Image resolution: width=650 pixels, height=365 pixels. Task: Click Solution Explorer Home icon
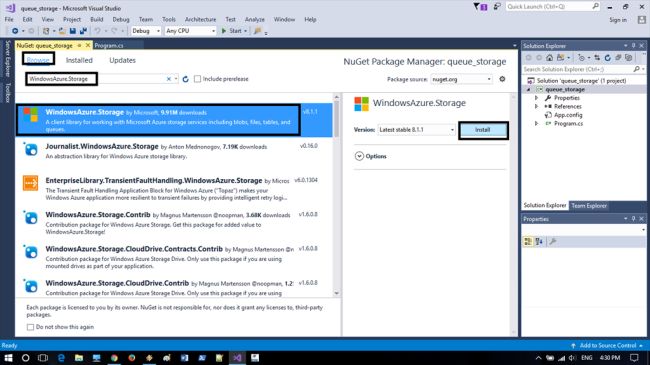point(549,58)
